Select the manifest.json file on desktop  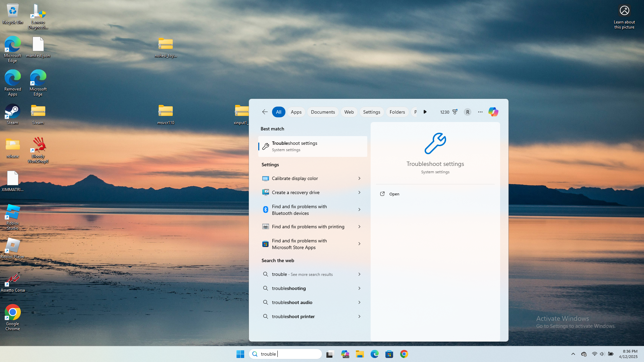(x=38, y=47)
